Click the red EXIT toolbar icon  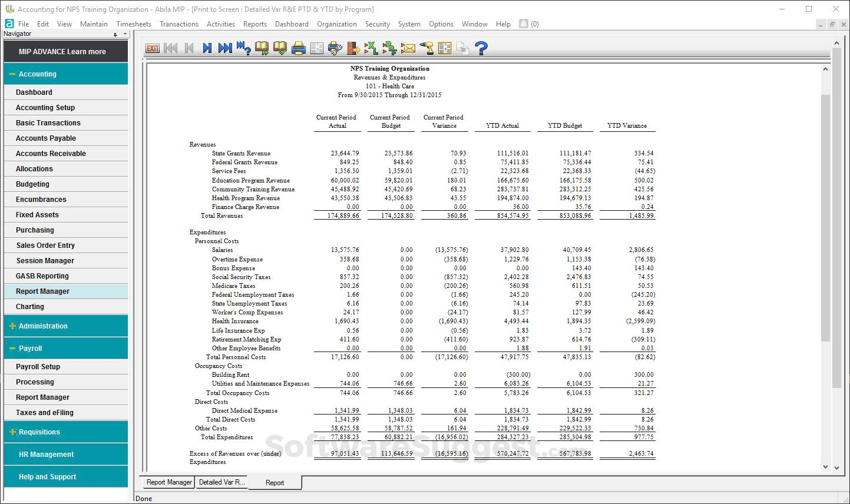tap(153, 48)
